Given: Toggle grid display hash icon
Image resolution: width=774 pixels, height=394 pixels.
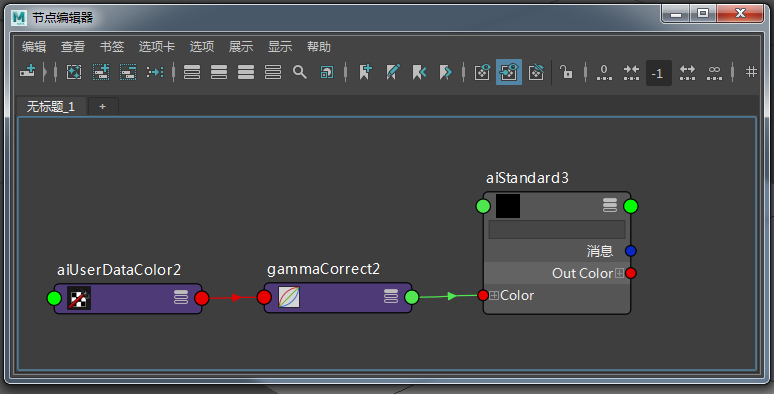Looking at the screenshot, I should coord(751,72).
